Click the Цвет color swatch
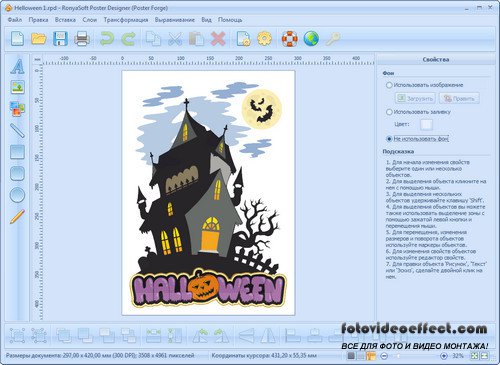The height and width of the screenshot is (365, 500). 426,125
